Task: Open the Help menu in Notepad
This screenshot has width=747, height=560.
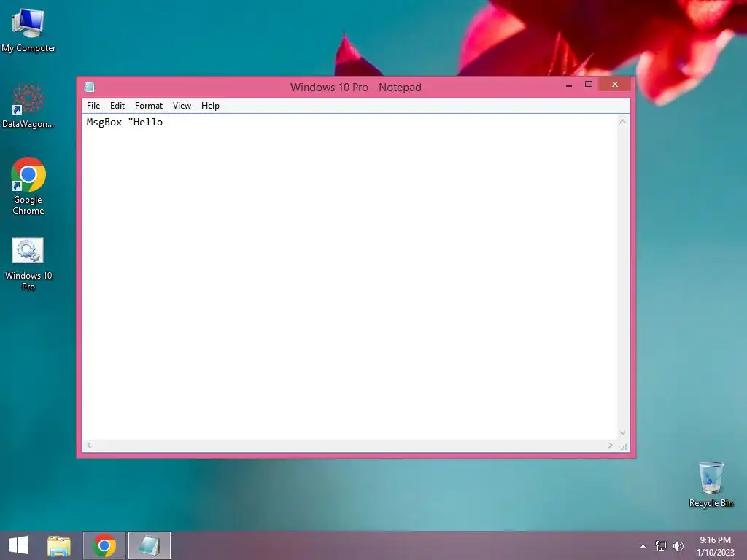Action: (x=210, y=106)
